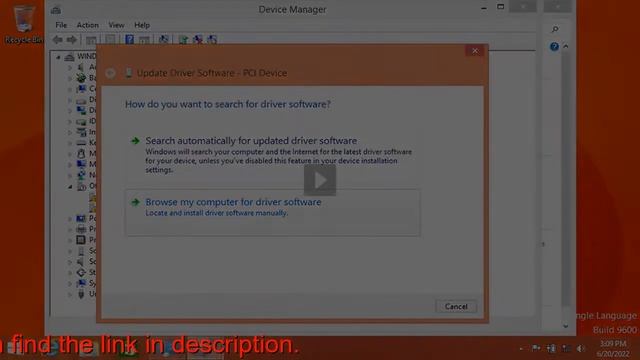This screenshot has width=640, height=360.
Task: Click the Cancel button in the dialog
Action: (456, 307)
